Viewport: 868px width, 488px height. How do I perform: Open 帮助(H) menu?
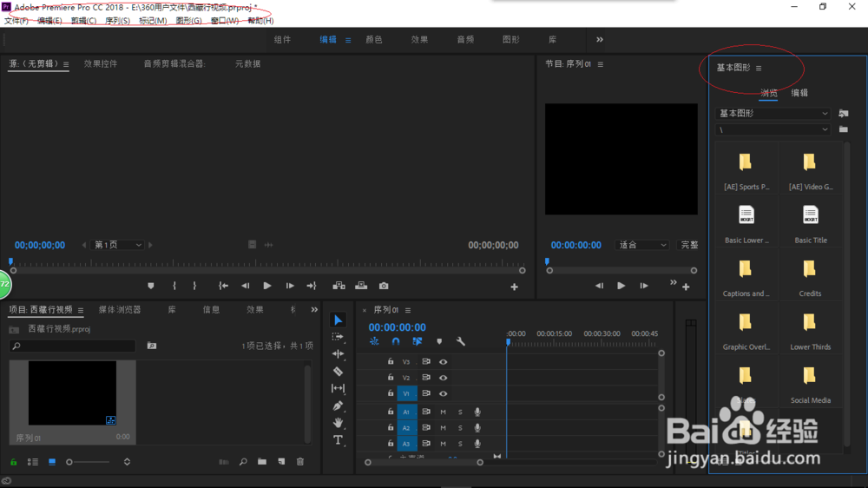click(260, 21)
